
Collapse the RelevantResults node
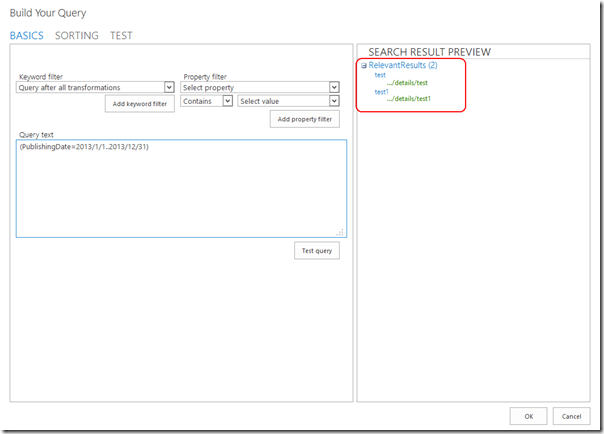[x=364, y=66]
